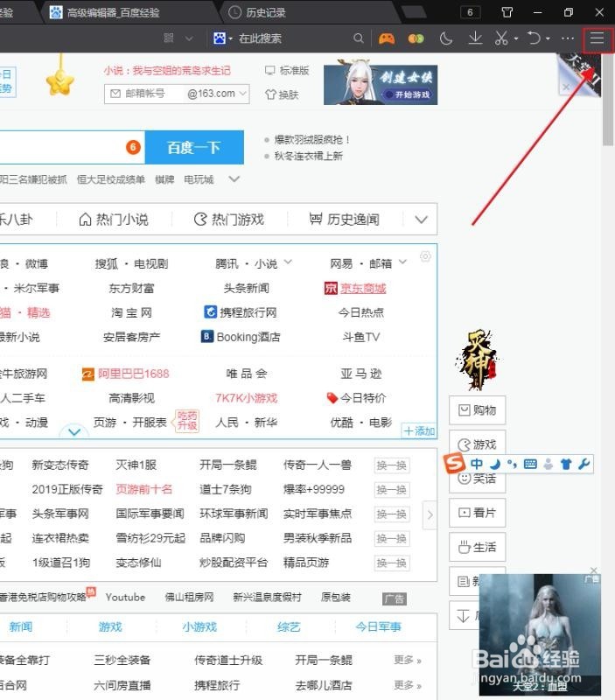Open the 阿里巴巴1688 link
Image resolution: width=615 pixels, height=700 pixels.
click(x=134, y=374)
